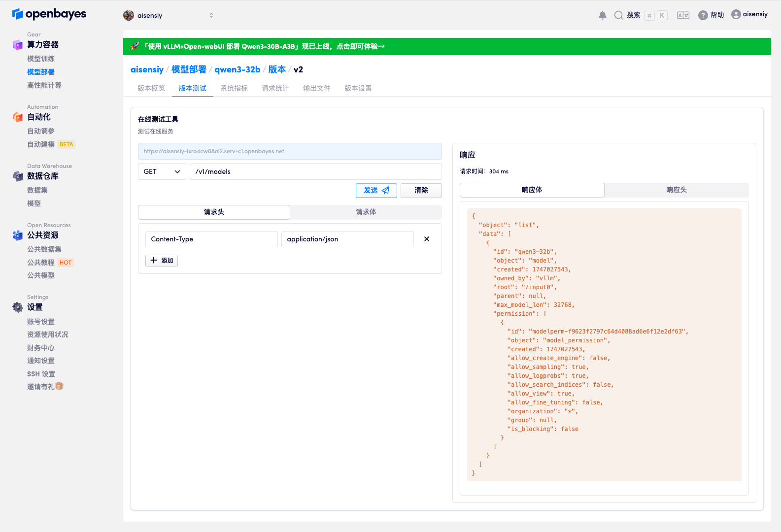Click the search magnifier icon

(x=618, y=15)
